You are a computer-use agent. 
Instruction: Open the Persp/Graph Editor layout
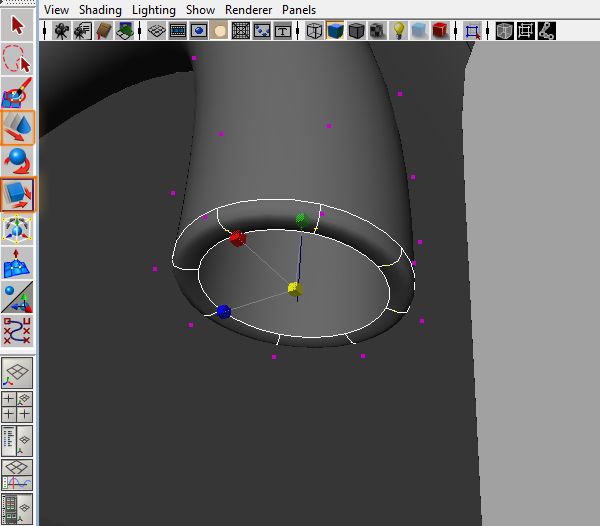click(x=17, y=474)
